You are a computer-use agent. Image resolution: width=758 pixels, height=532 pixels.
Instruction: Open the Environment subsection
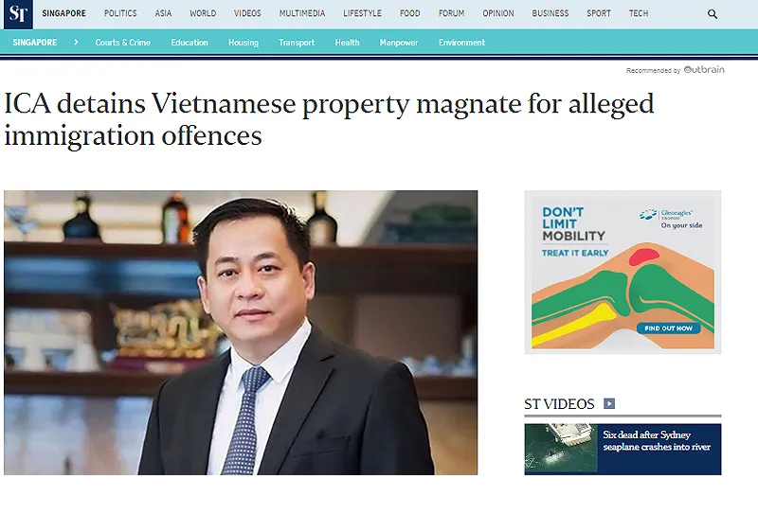pyautogui.click(x=461, y=43)
